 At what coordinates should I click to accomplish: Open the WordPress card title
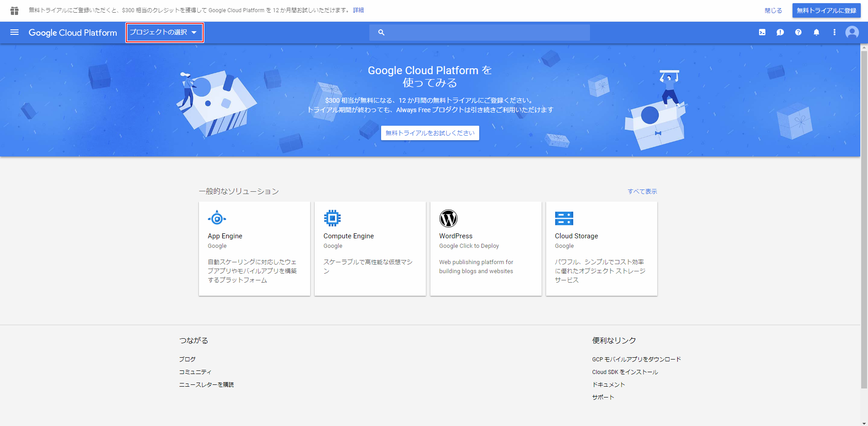coord(456,236)
